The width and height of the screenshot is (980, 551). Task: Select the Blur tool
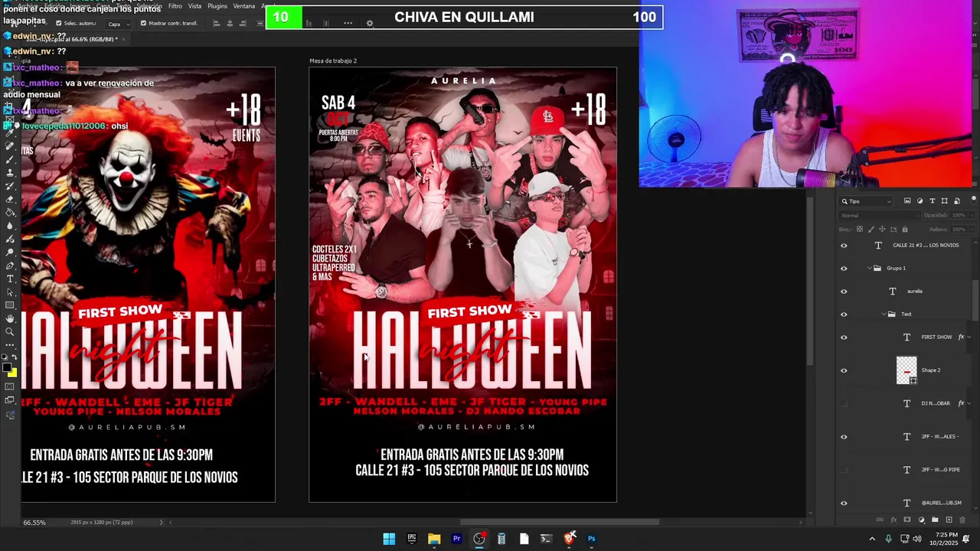coord(10,226)
